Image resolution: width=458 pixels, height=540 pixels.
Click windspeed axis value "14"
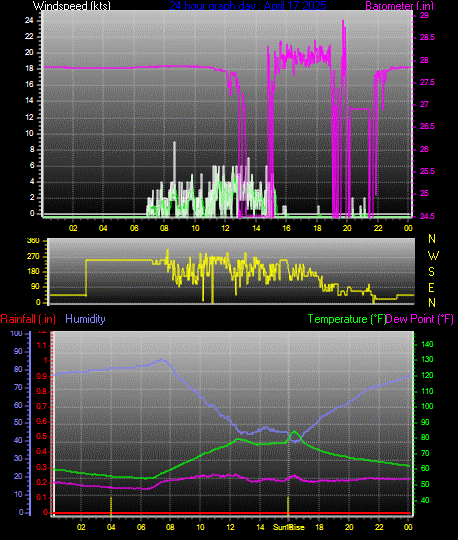[29, 101]
